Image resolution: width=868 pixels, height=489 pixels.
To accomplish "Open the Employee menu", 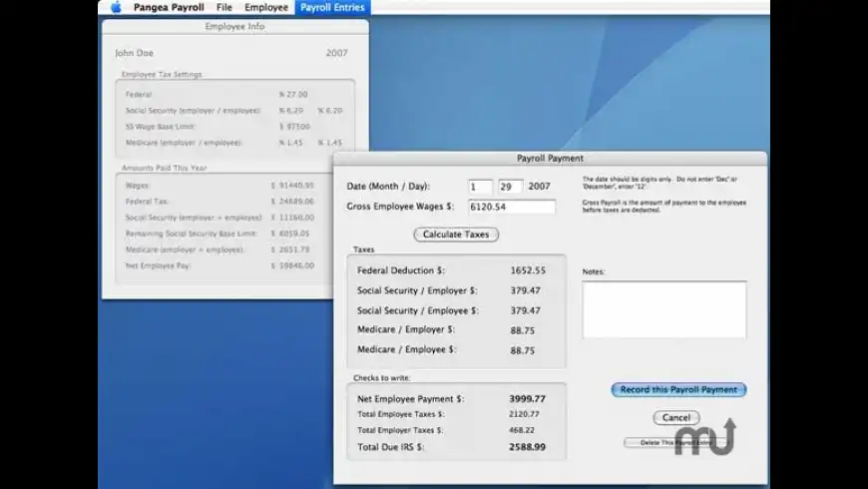I will pyautogui.click(x=266, y=7).
